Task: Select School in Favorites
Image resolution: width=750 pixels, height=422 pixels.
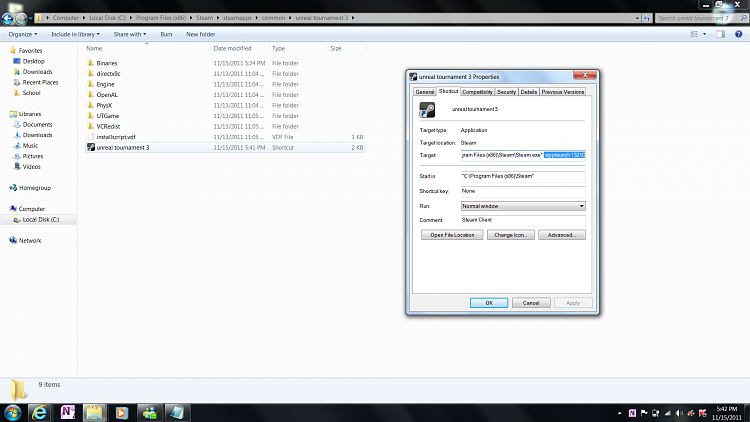Action: 31,93
